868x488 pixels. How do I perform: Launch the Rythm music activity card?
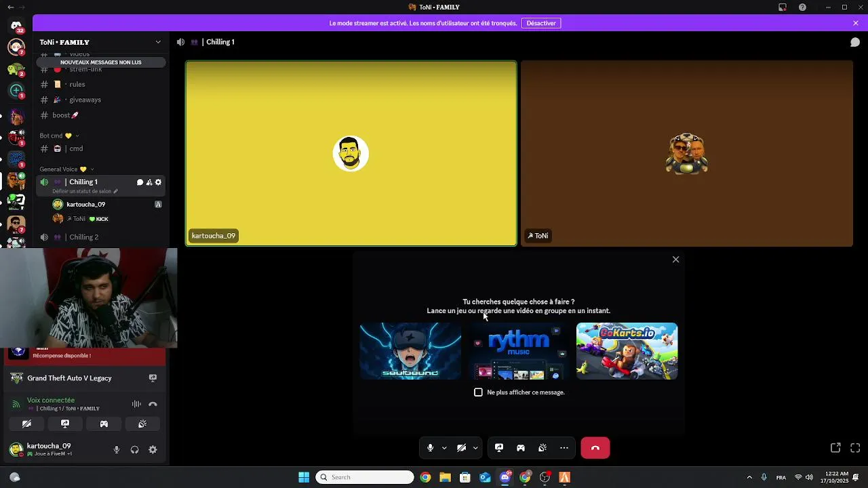[x=519, y=351]
